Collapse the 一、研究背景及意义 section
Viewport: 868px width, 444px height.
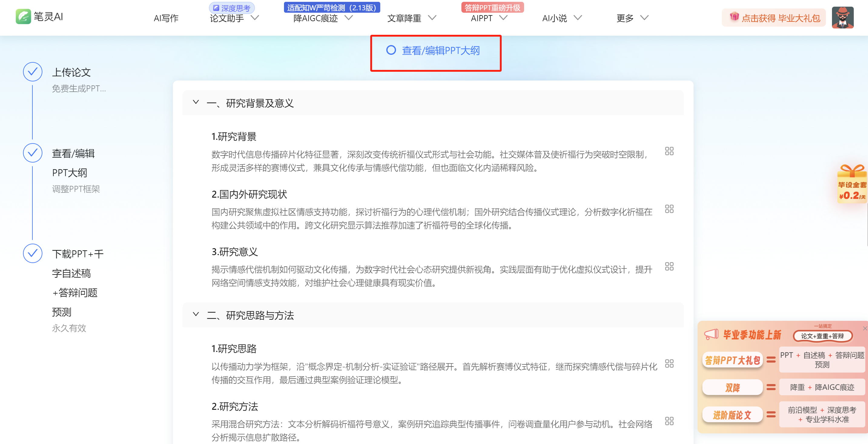point(196,102)
